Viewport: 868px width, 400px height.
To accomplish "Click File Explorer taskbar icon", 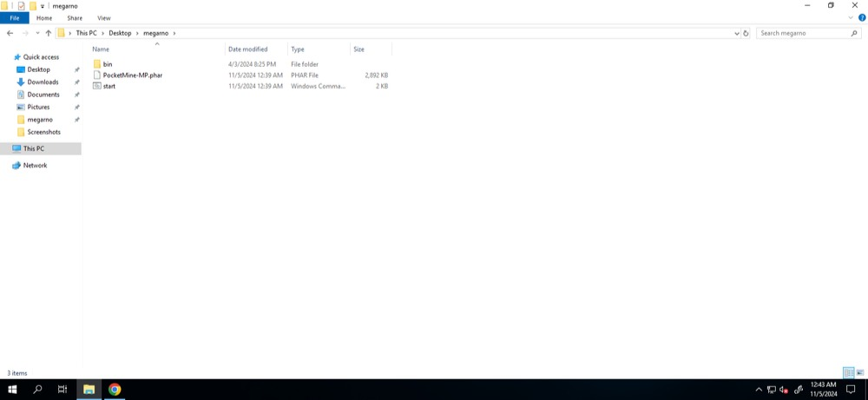I will pos(89,390).
